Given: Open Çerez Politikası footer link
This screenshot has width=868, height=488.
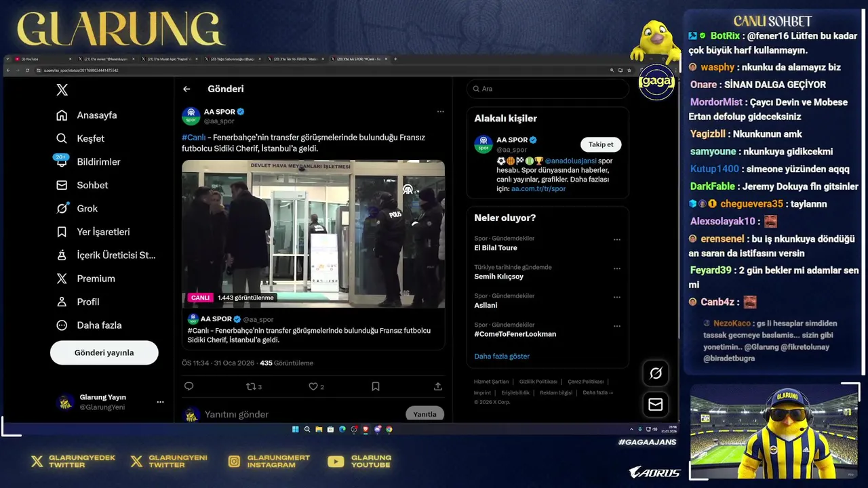Looking at the screenshot, I should (x=586, y=382).
